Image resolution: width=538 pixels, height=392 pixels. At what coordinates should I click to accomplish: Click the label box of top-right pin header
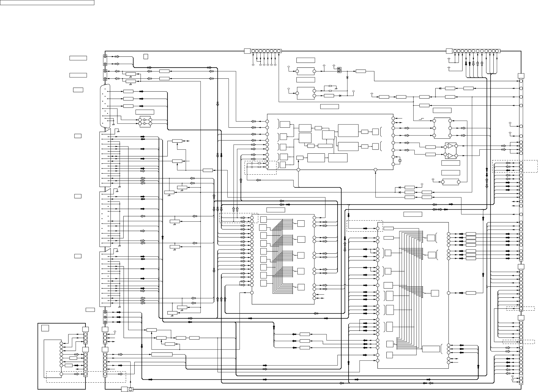[449, 51]
